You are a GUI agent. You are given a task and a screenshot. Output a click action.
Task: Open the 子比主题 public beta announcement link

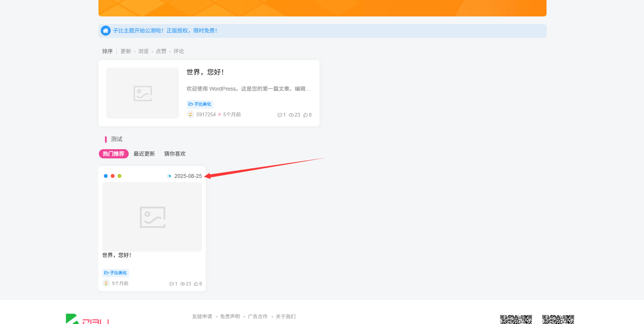(165, 31)
